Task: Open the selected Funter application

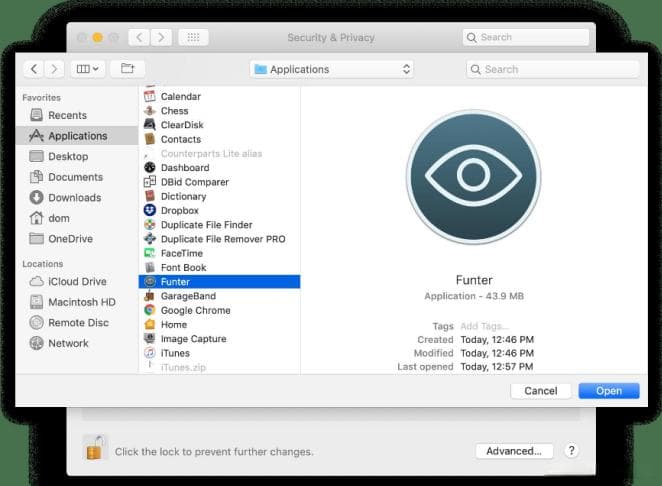Action: coord(609,391)
